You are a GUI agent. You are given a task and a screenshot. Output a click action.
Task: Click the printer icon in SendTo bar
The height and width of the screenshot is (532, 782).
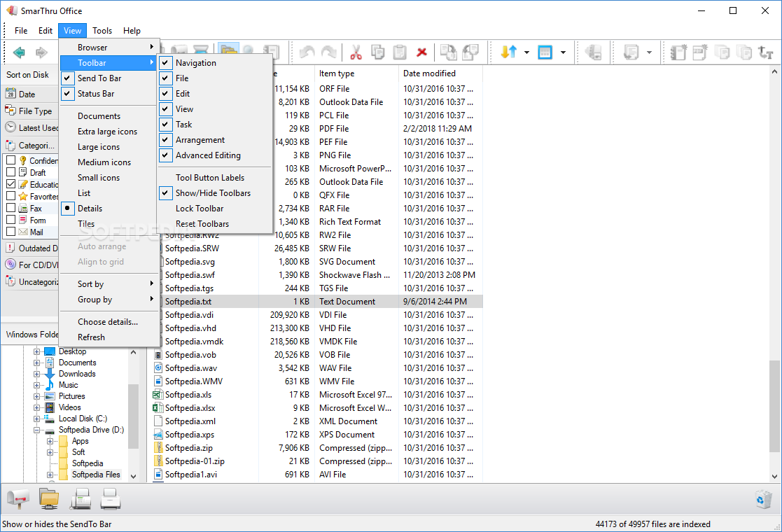(x=110, y=499)
